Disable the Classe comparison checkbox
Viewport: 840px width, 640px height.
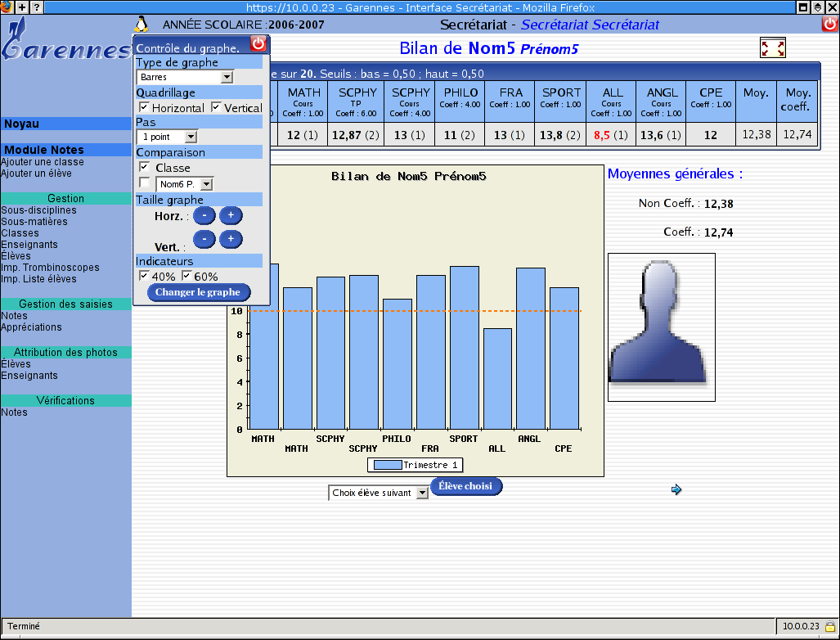click(x=144, y=167)
